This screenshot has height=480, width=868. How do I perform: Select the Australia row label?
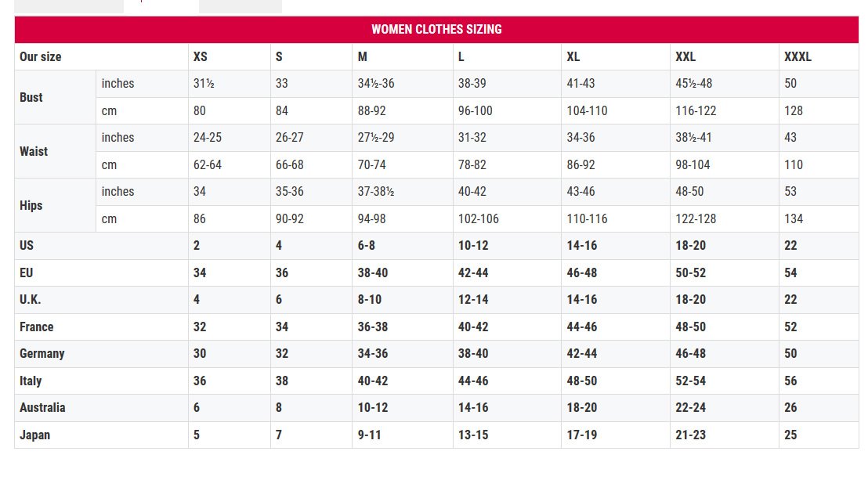[x=42, y=407]
